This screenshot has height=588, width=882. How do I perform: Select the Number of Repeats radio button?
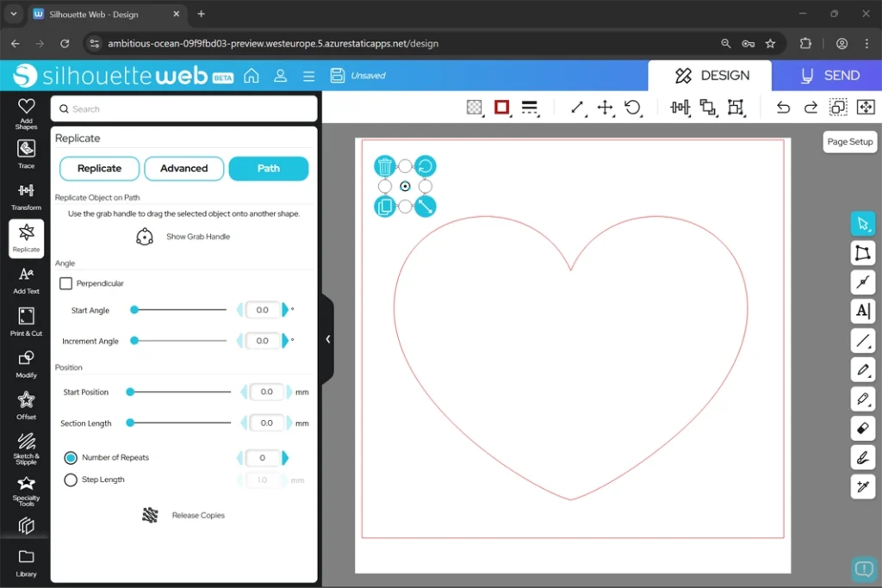pyautogui.click(x=71, y=458)
